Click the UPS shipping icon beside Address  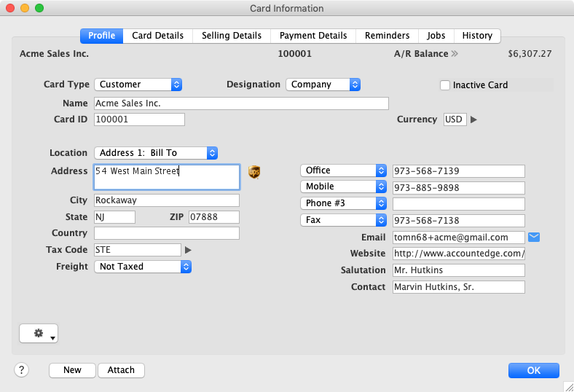point(254,172)
